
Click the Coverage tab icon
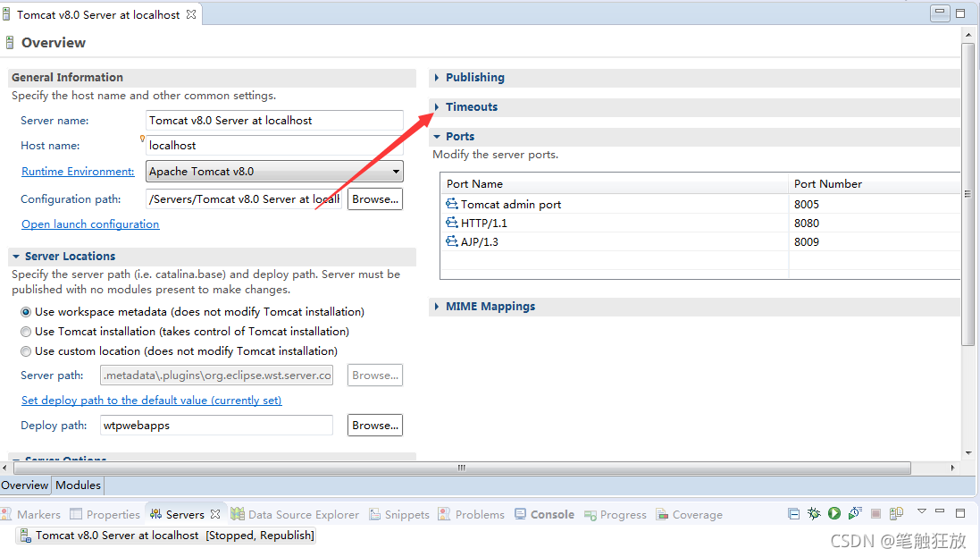[663, 514]
